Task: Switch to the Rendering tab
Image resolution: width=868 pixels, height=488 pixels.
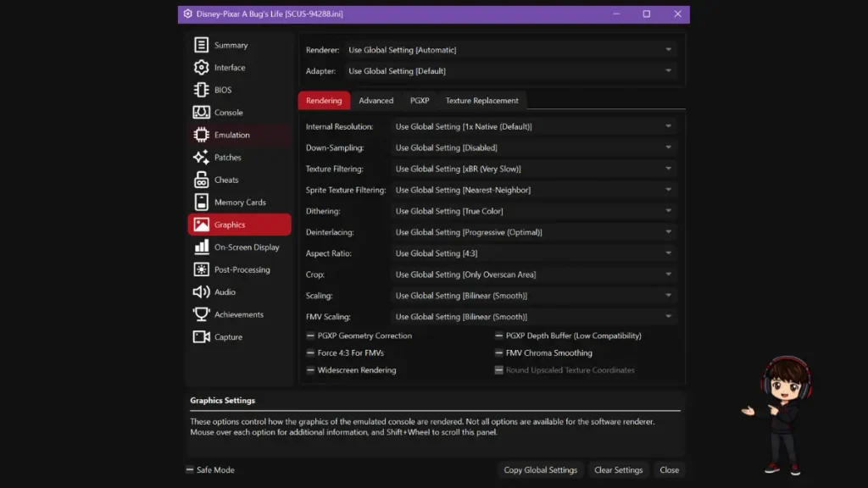Action: [324, 101]
